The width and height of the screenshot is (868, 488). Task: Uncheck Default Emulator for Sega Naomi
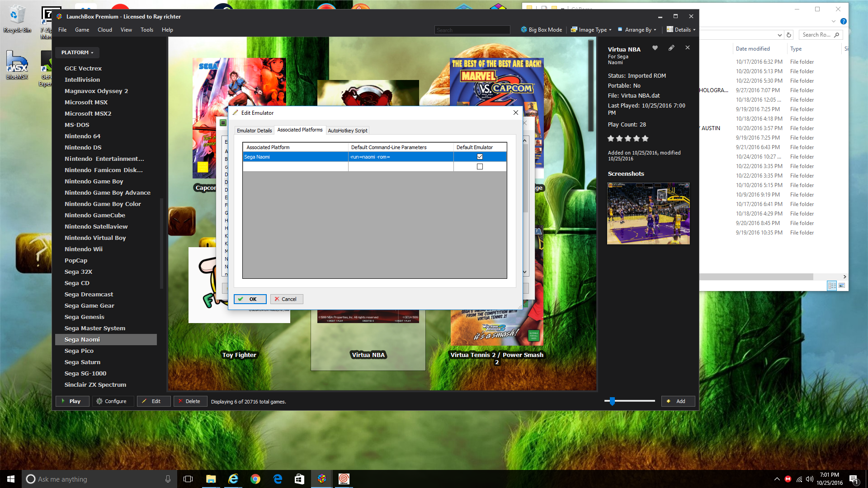click(x=480, y=157)
